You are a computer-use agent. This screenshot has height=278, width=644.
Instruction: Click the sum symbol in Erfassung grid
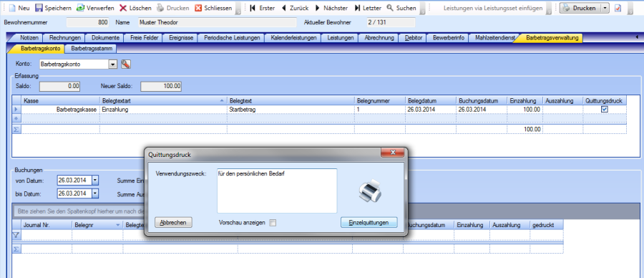tap(16, 129)
